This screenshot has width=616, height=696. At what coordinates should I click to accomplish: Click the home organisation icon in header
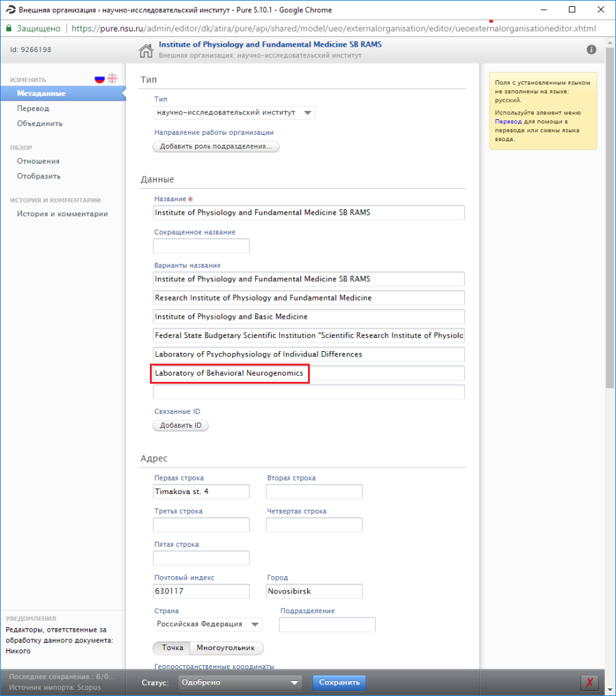pos(146,51)
